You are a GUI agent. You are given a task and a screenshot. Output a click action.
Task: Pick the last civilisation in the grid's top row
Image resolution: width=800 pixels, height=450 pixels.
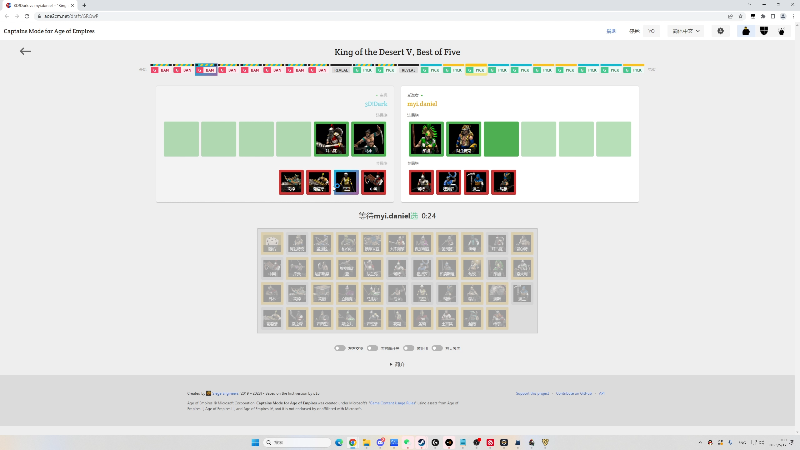click(x=522, y=243)
